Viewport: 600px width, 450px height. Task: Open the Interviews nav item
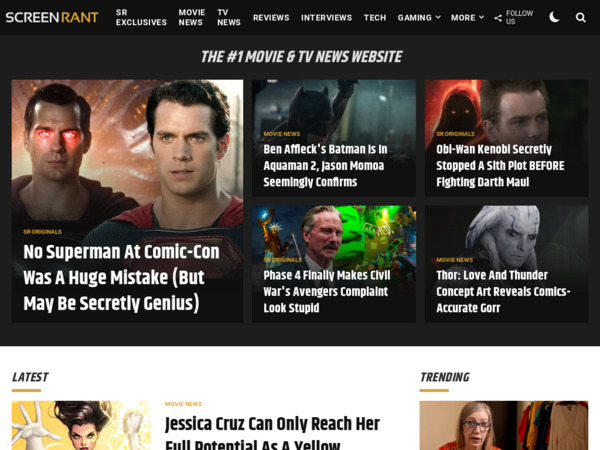tap(326, 17)
